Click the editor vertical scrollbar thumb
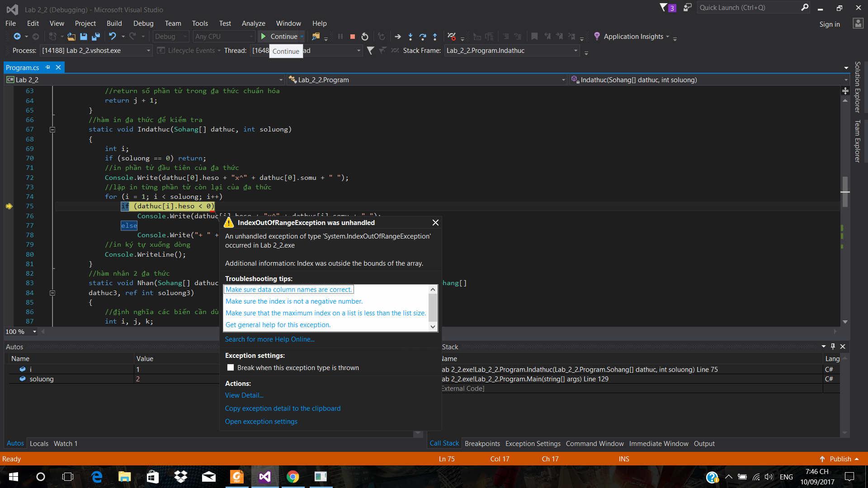This screenshot has height=488, width=868. (845, 192)
